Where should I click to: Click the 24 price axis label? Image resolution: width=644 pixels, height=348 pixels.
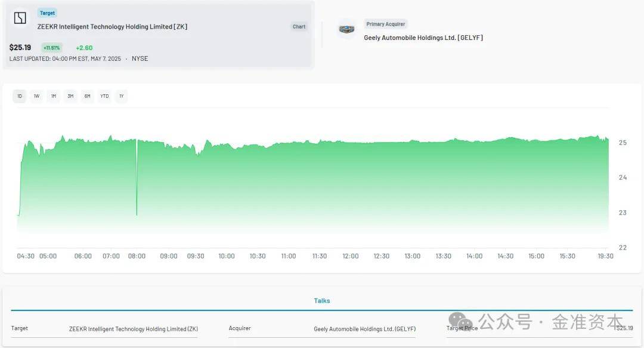point(623,178)
